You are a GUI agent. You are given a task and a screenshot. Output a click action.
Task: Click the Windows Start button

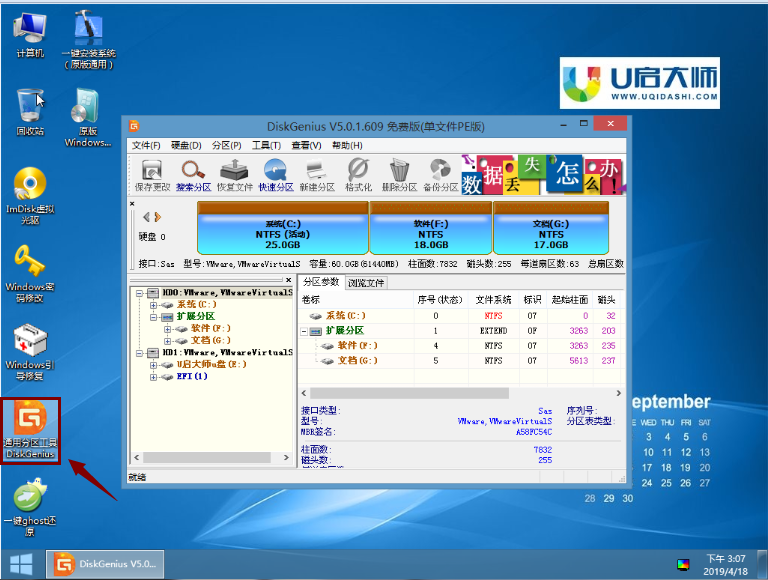20,563
